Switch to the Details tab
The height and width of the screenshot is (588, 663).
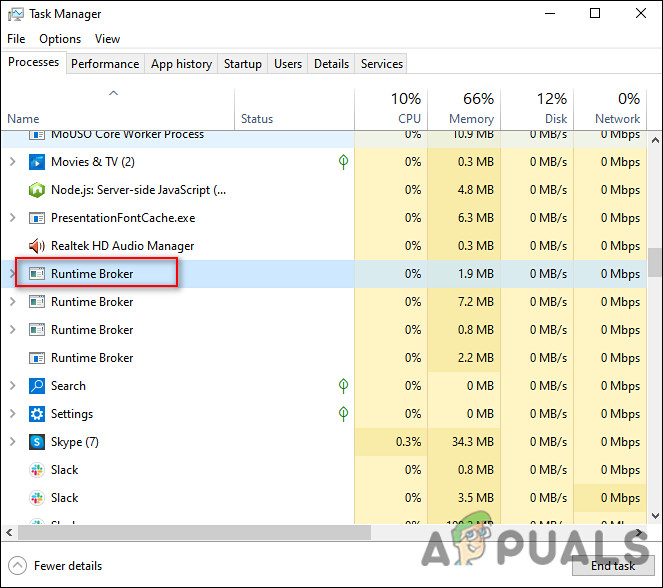[332, 64]
